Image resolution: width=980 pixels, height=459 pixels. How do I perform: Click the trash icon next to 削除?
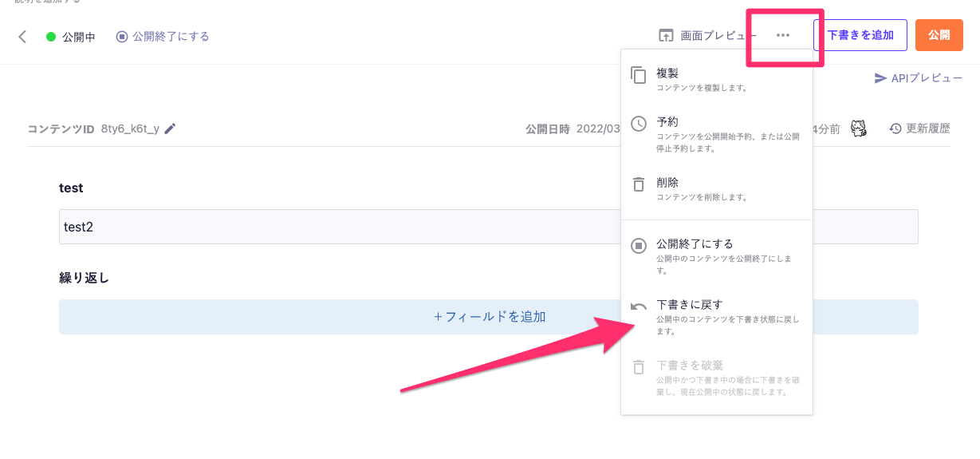(x=639, y=184)
